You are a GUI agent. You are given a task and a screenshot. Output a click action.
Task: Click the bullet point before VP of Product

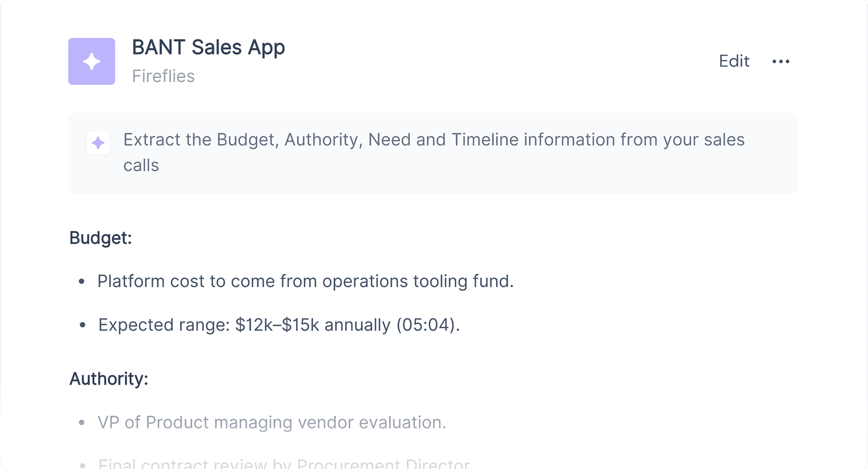tap(82, 423)
